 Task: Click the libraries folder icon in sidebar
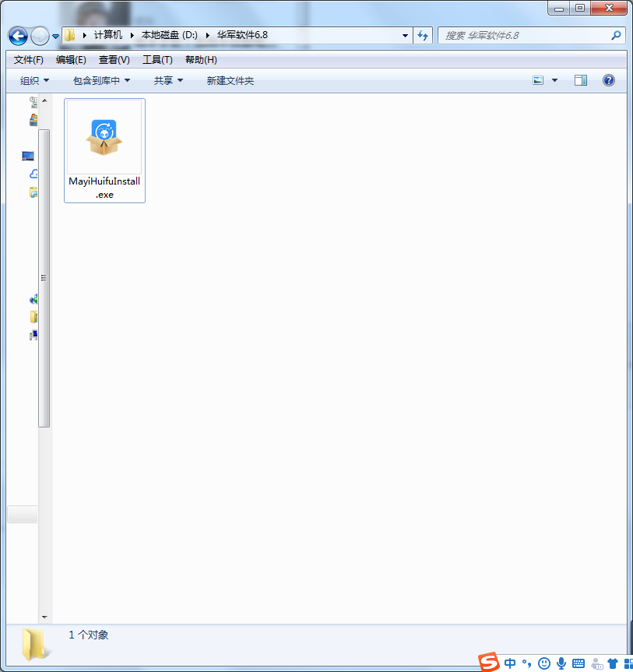[33, 192]
